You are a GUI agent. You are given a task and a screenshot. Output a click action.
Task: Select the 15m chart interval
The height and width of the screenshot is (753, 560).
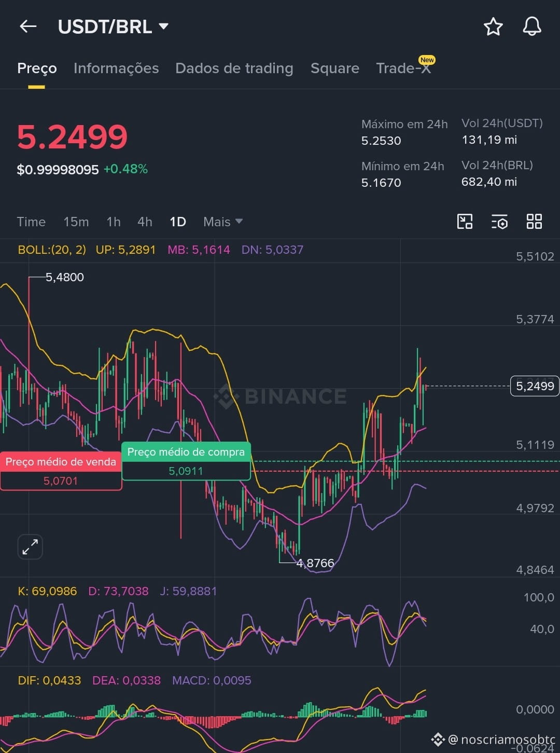(76, 222)
